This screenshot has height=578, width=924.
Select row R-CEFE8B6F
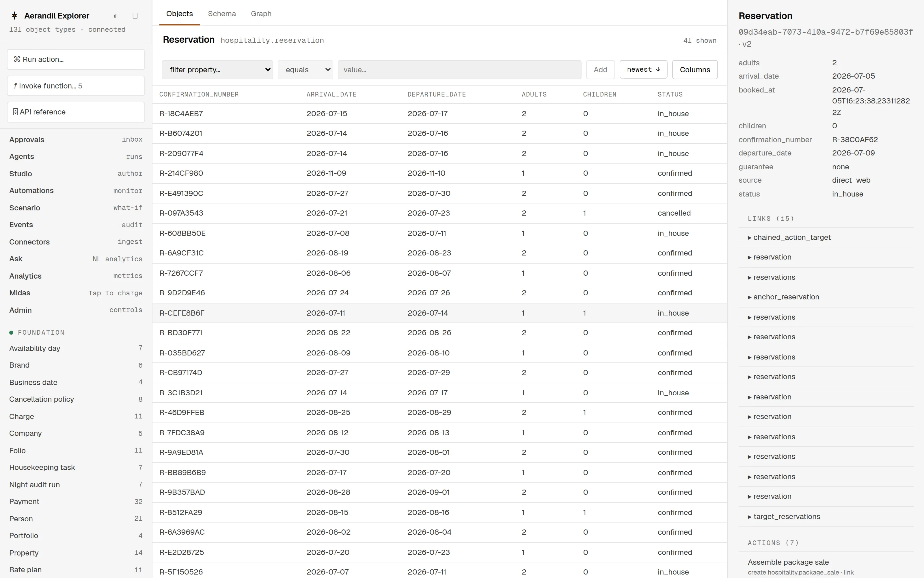coord(439,313)
